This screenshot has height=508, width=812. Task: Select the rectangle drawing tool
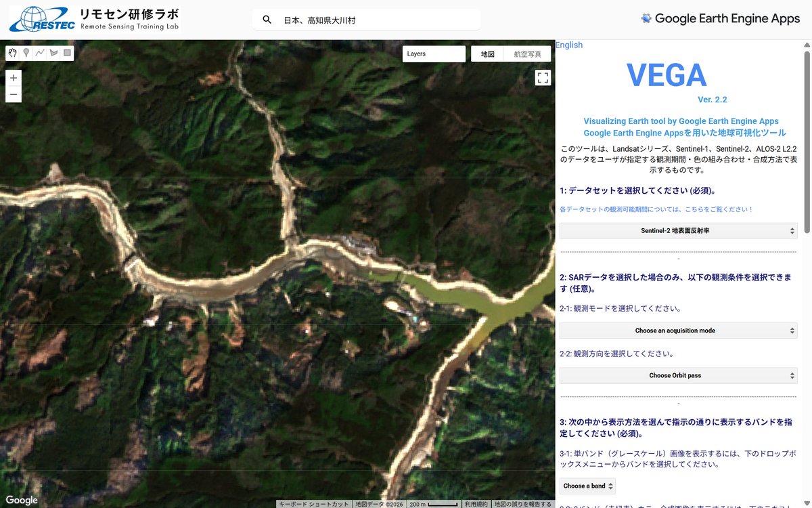[67, 53]
